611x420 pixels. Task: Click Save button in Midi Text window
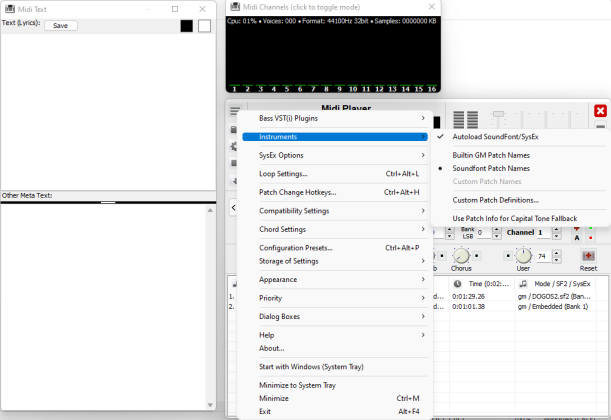pos(60,26)
